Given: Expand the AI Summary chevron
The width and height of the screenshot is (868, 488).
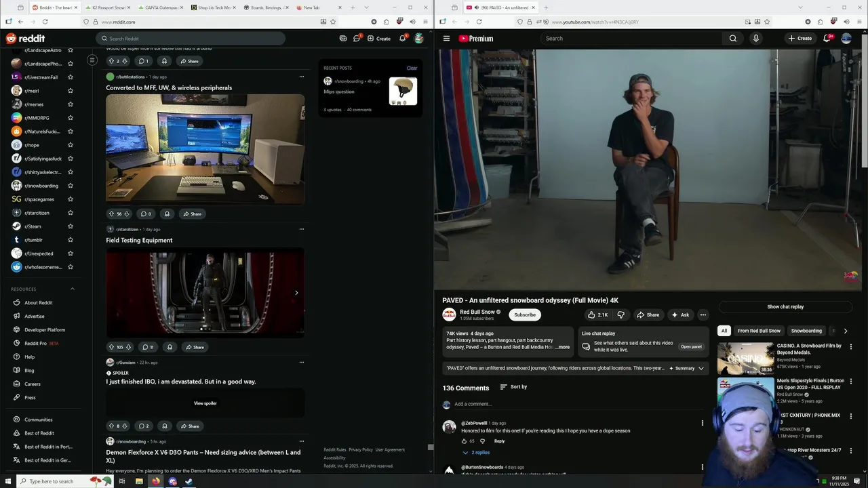Looking at the screenshot, I should click(x=701, y=369).
